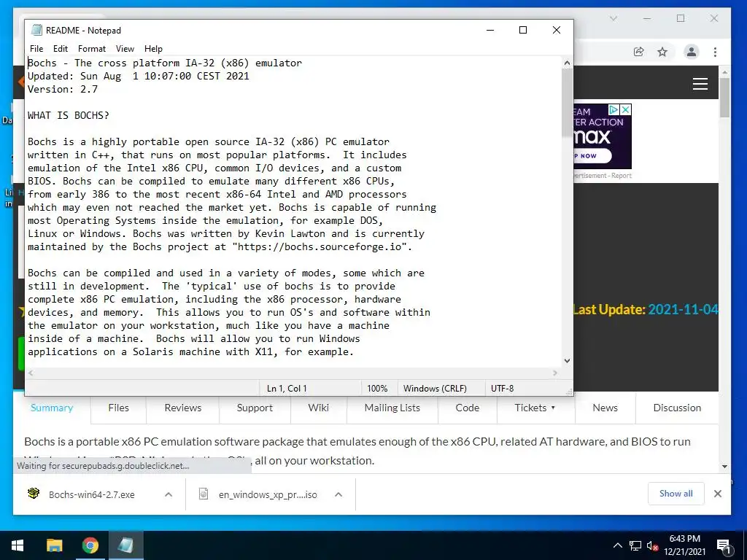Click the 100% zoom indicator in status bar

click(x=377, y=389)
